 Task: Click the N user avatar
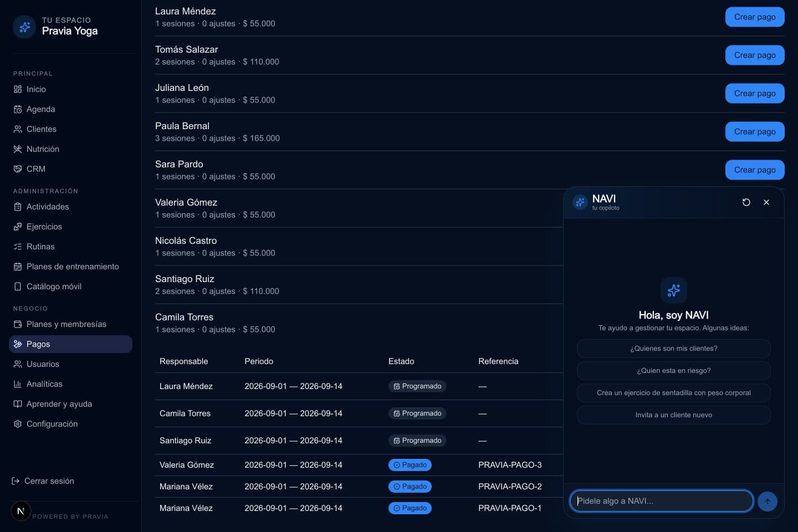21,511
